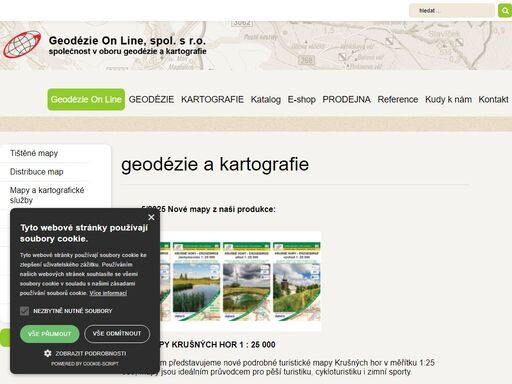Select the Kudy k nám menu item
This screenshot has height=384, width=512.
[448, 99]
